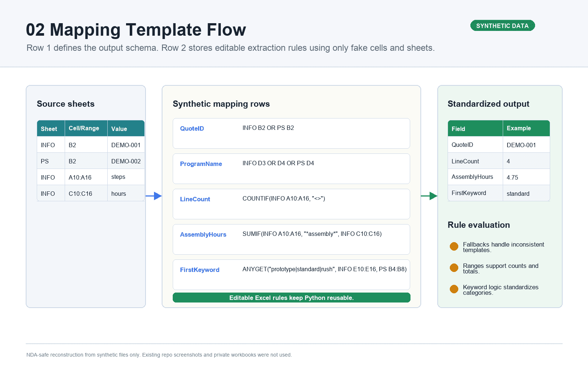Click the Source sheets heading

tap(66, 104)
